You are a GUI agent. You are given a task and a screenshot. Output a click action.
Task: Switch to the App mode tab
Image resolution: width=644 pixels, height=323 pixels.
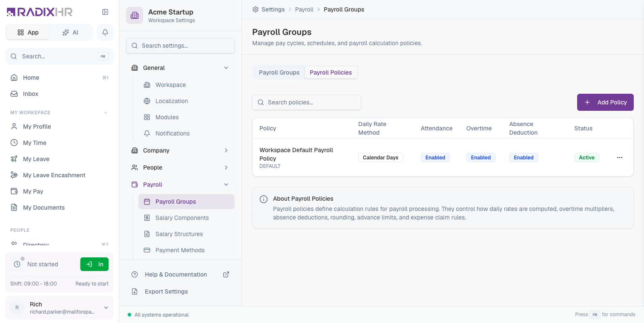pos(28,32)
